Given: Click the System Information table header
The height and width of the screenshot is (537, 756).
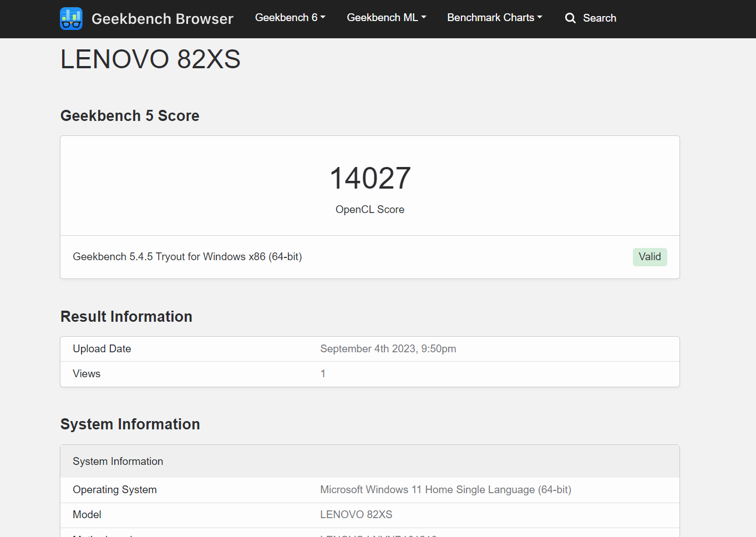Looking at the screenshot, I should coord(370,462).
